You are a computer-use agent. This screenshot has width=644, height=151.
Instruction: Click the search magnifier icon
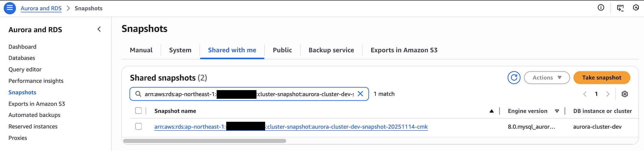(138, 94)
